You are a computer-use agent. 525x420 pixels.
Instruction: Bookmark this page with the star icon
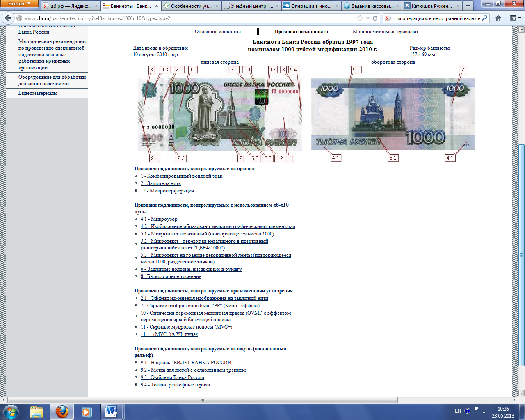click(360, 18)
